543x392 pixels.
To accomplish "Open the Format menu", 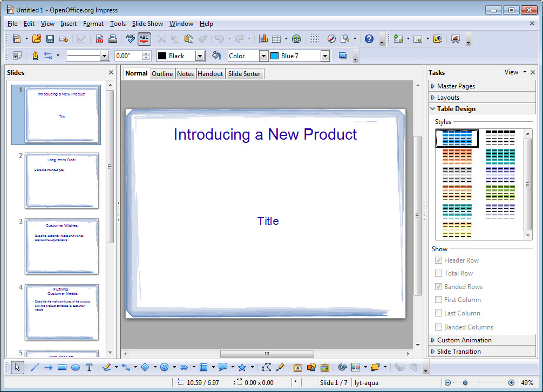I will click(93, 24).
